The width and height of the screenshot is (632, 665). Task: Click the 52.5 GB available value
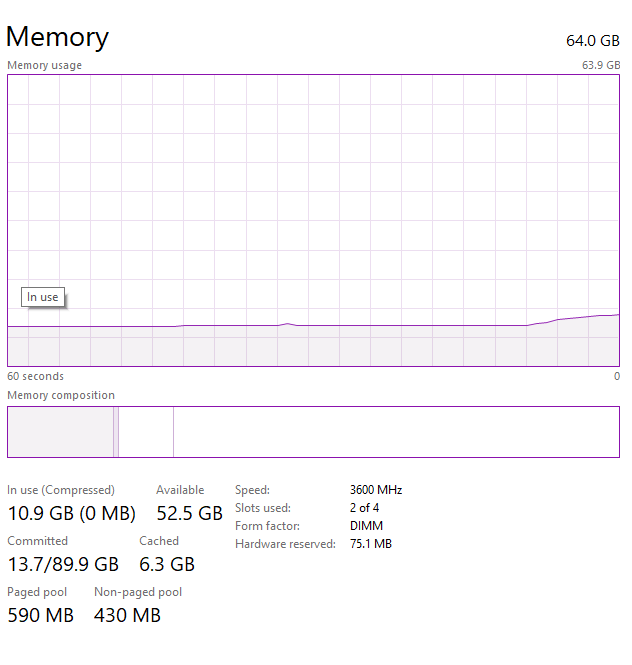[x=190, y=513]
